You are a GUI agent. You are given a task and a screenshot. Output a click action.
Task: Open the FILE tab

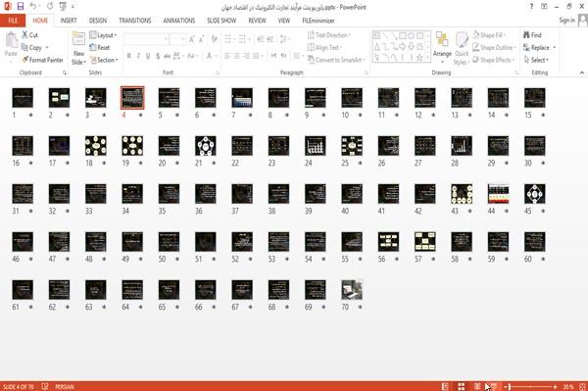click(x=13, y=21)
